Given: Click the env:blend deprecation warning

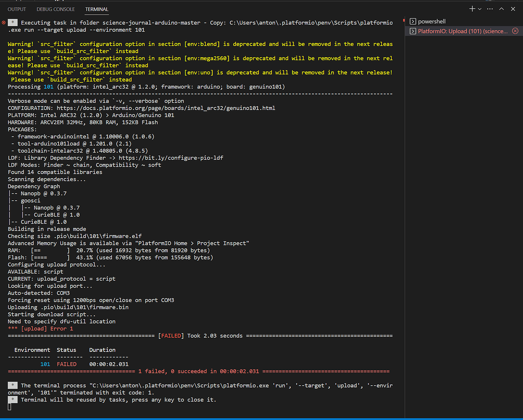Looking at the screenshot, I should 200,48.
